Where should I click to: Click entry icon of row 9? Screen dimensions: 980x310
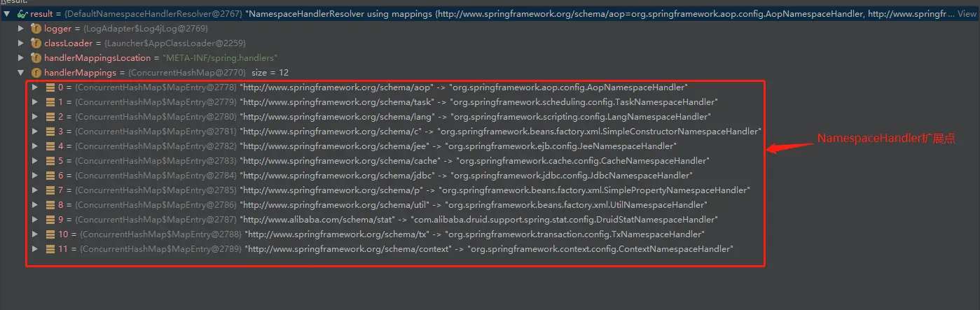coord(50,220)
